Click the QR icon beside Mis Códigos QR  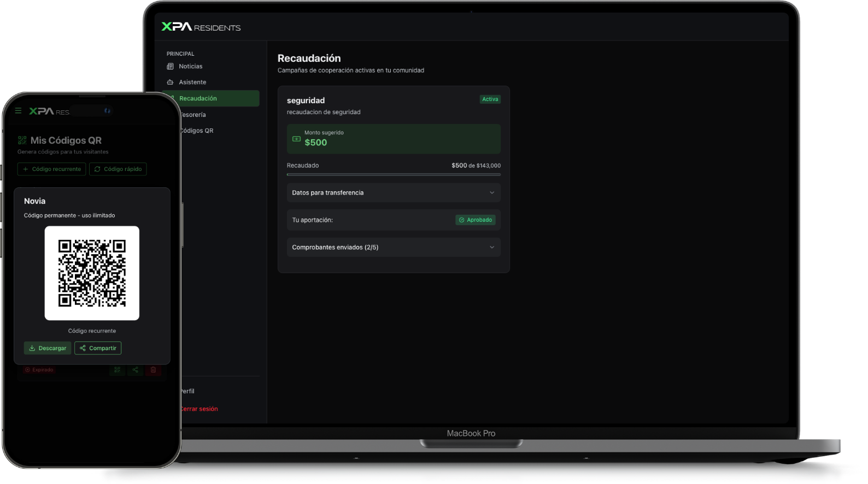click(22, 140)
